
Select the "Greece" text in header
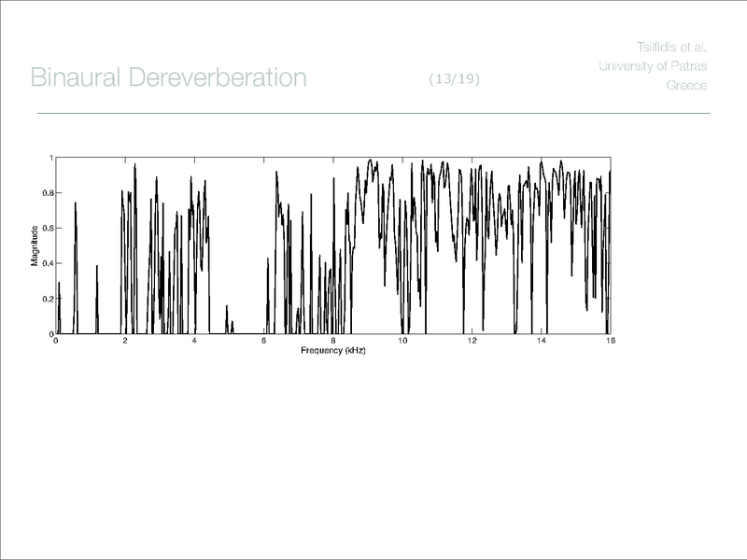pos(686,85)
